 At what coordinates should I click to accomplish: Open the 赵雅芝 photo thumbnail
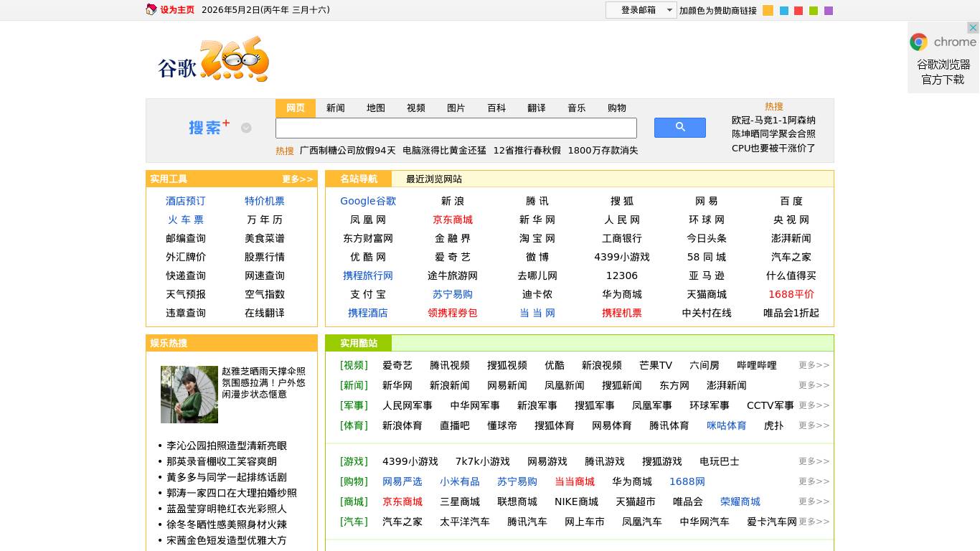click(x=189, y=394)
